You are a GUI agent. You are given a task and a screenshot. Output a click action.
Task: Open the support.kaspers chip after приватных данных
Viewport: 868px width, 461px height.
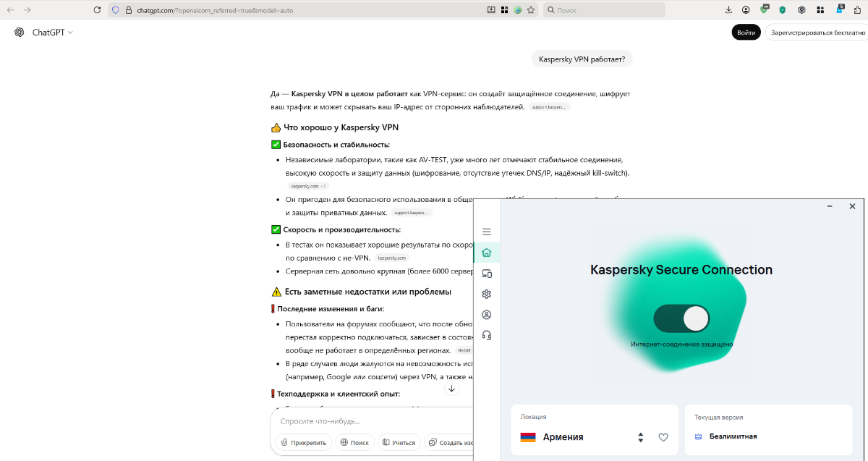point(412,213)
